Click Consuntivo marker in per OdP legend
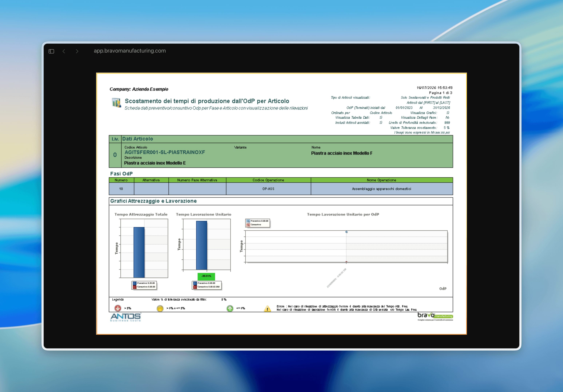This screenshot has height=392, width=563. pyautogui.click(x=248, y=225)
